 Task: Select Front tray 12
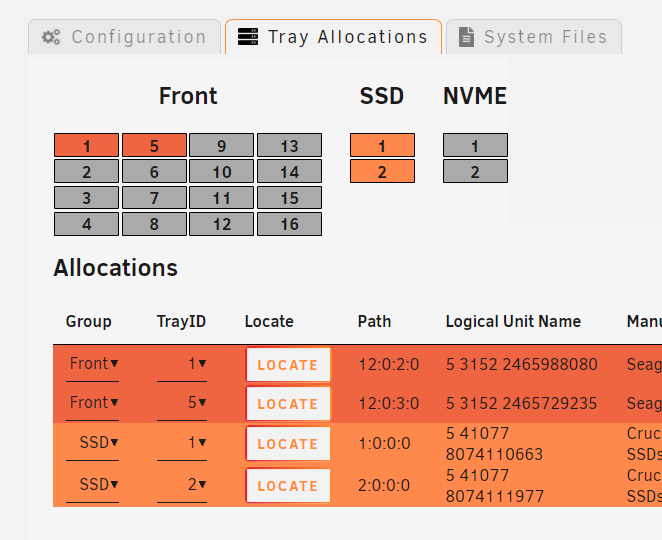coord(222,224)
